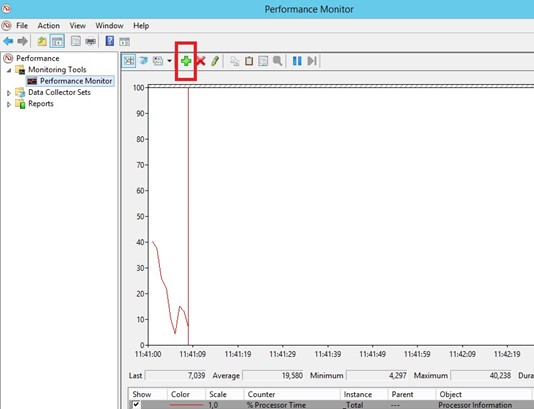This screenshot has width=534, height=409.
Task: Click the View Current Activity icon
Action: [x=129, y=61]
